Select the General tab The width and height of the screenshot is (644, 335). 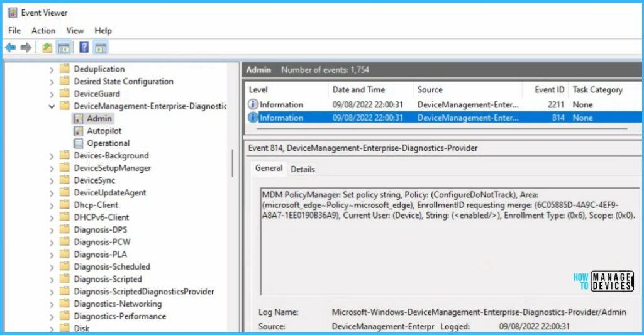[269, 168]
